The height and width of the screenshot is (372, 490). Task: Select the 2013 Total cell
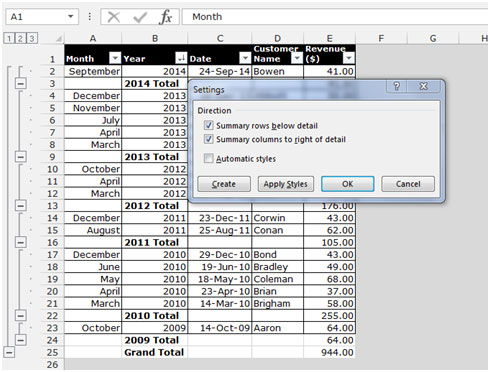[155, 157]
